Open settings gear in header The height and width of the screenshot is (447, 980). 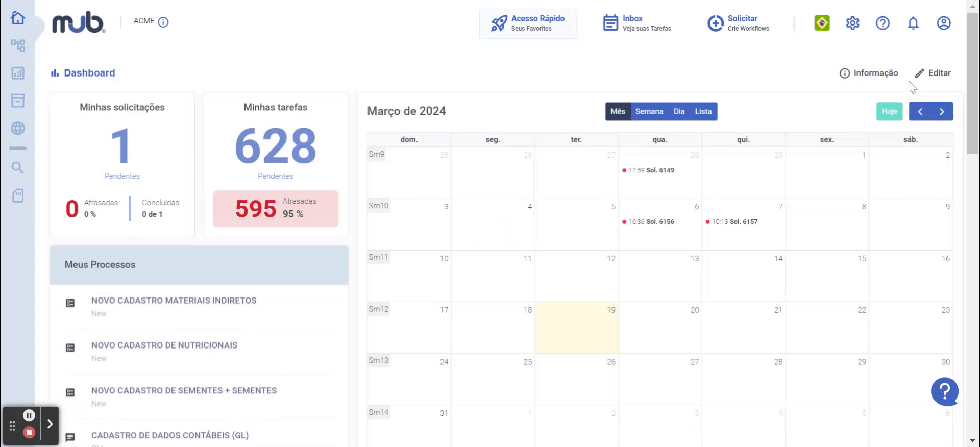852,23
